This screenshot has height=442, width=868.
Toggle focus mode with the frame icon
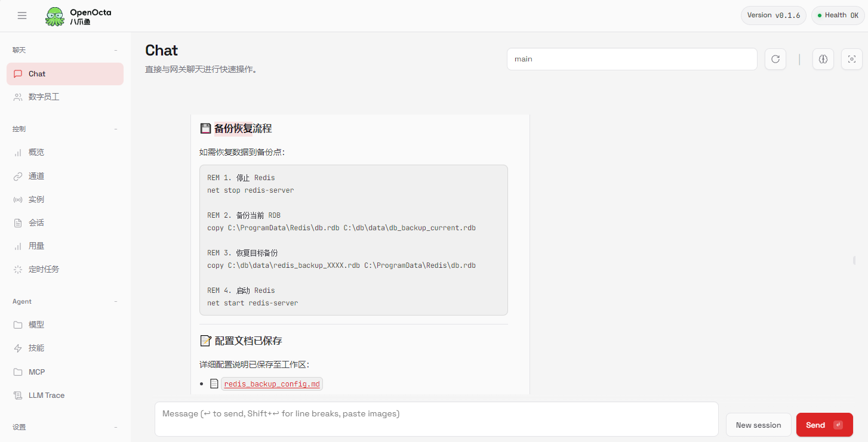click(x=852, y=59)
